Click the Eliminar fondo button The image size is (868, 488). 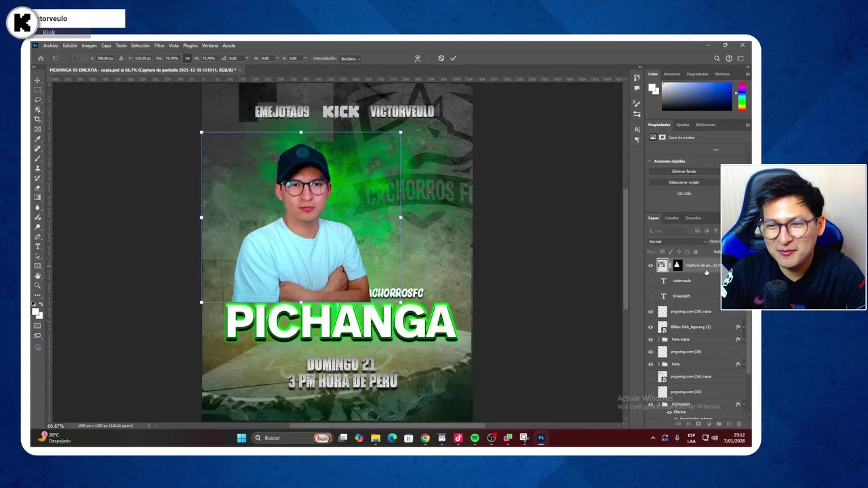(684, 171)
